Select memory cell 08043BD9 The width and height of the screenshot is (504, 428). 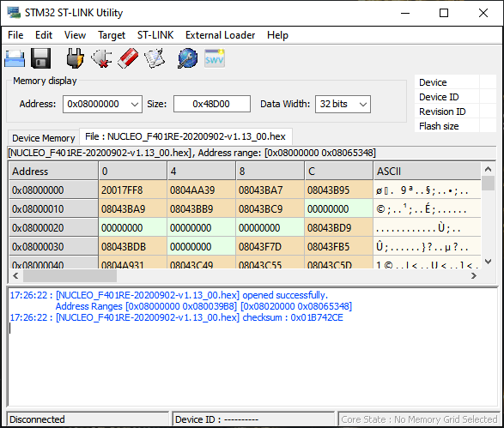click(338, 228)
